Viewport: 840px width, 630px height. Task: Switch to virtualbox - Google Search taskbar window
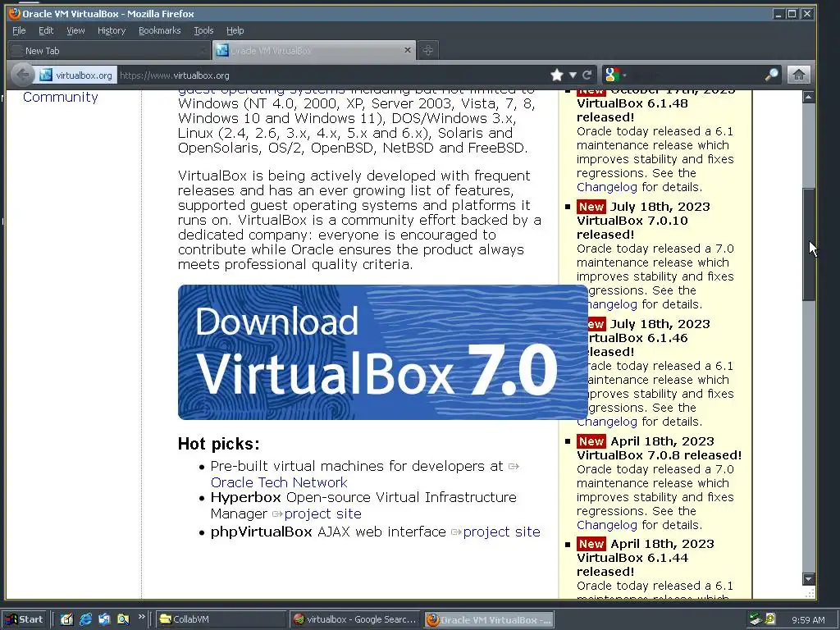pyautogui.click(x=356, y=619)
